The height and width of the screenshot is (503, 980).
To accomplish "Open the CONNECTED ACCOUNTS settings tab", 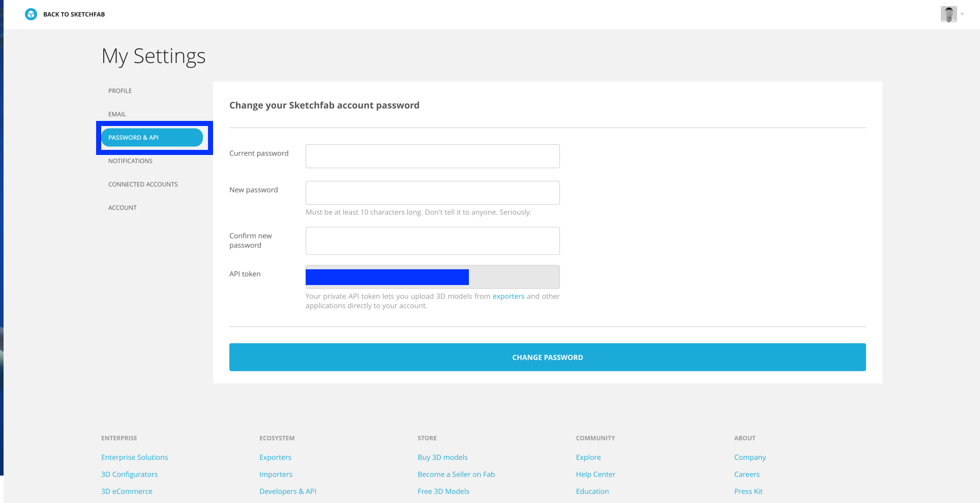I will (143, 184).
